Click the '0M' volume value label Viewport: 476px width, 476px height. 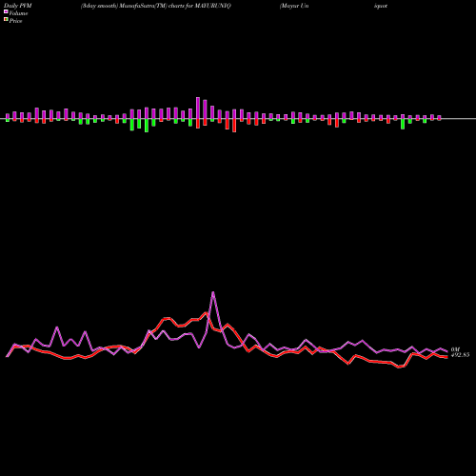455,349
